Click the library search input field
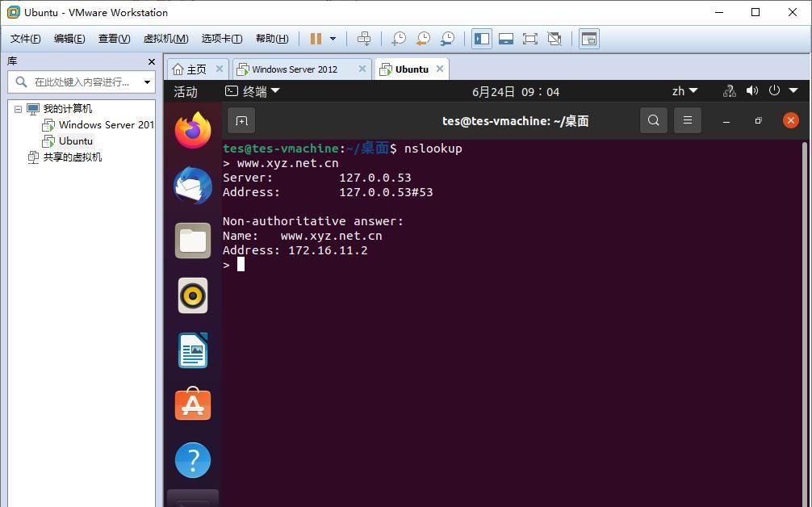 81,82
